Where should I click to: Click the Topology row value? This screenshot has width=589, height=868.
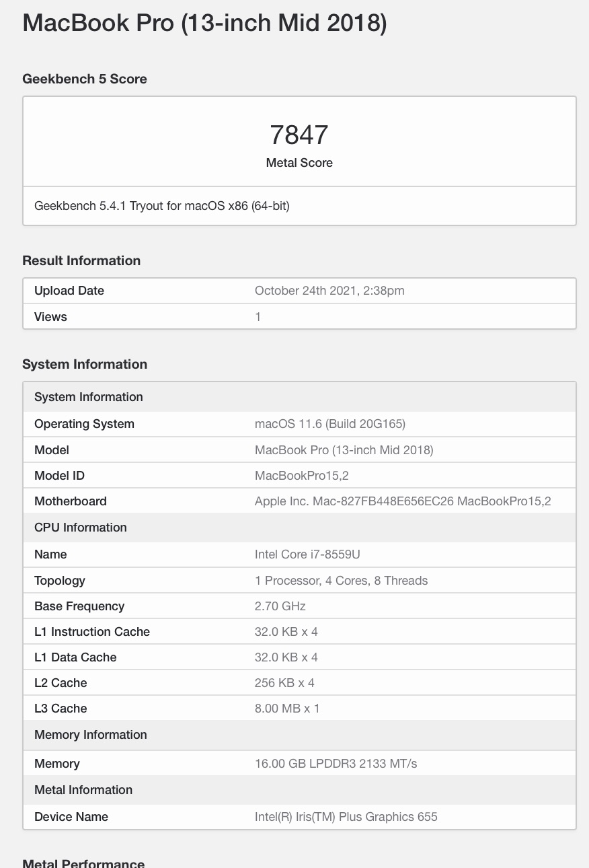pyautogui.click(x=342, y=581)
